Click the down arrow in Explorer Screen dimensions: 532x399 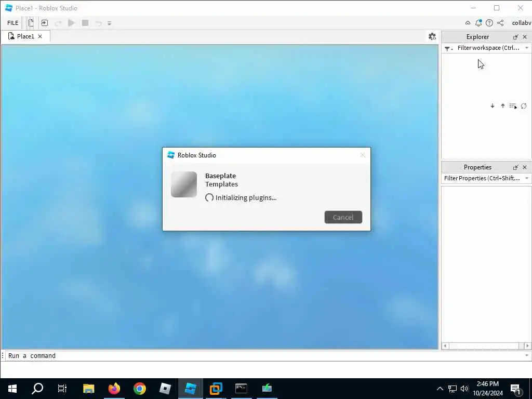[x=493, y=106]
